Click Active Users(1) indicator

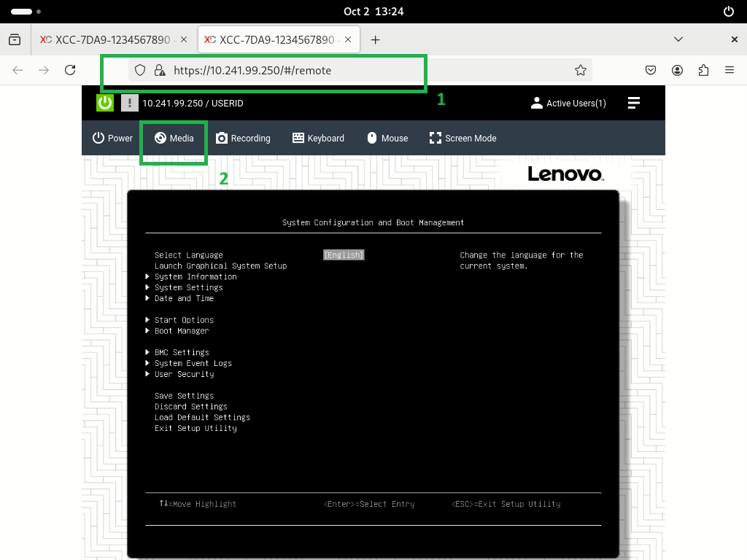pos(568,103)
